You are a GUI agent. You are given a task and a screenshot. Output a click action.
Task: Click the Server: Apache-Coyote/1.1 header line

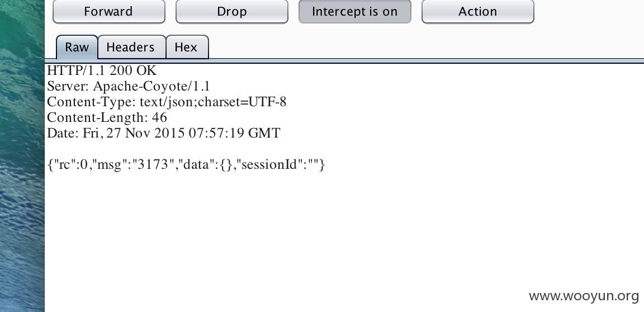click(129, 86)
